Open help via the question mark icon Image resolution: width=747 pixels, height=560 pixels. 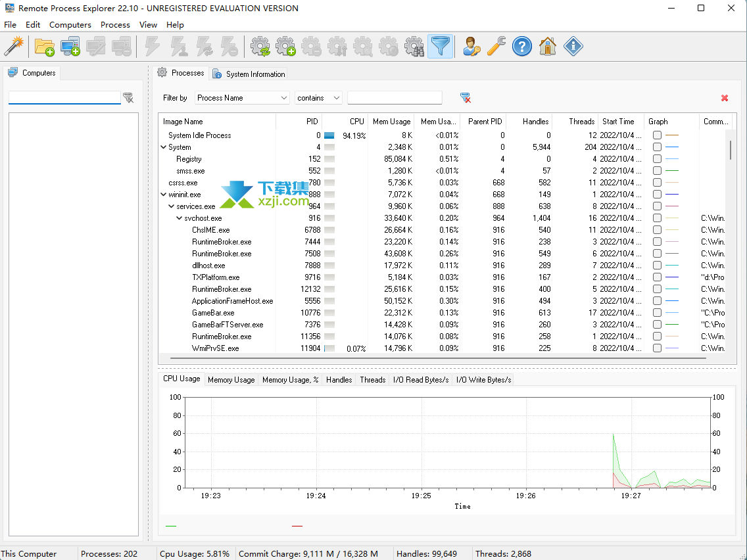click(x=522, y=46)
